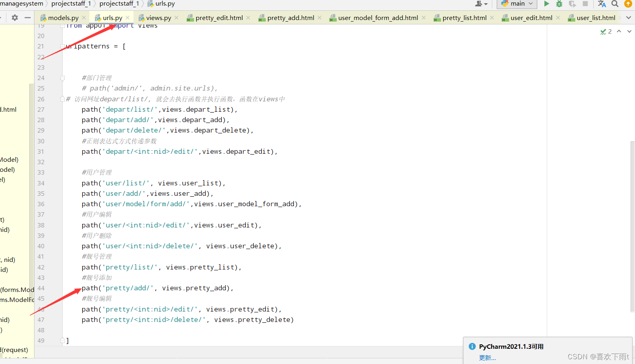Click the orange update arrow icon
The height and width of the screenshot is (364, 635).
628,4
